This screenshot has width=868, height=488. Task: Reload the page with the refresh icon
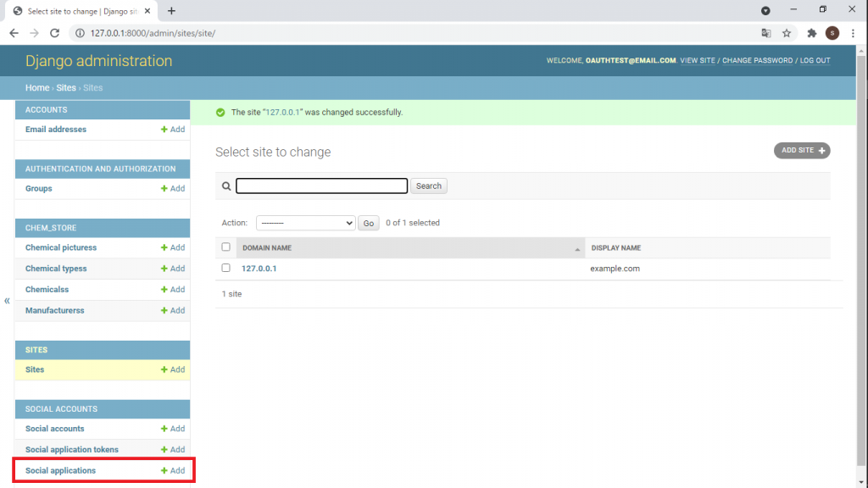pos(54,32)
